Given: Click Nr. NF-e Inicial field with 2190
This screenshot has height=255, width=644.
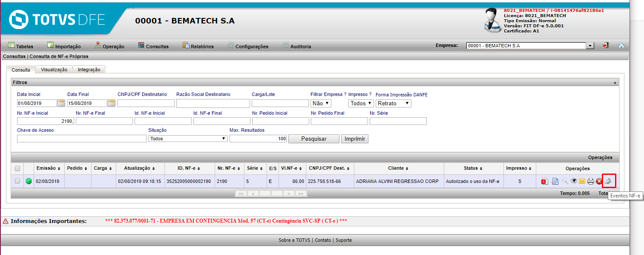Looking at the screenshot, I should (x=46, y=121).
